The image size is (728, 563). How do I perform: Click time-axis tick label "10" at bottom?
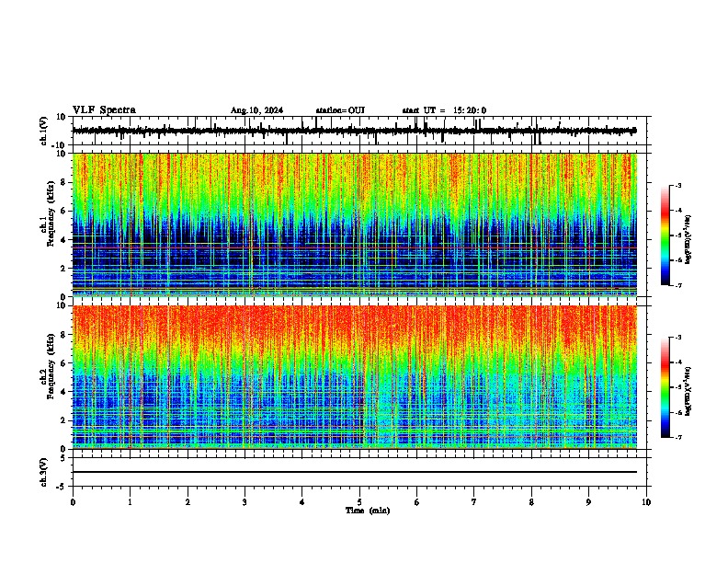pyautogui.click(x=646, y=502)
